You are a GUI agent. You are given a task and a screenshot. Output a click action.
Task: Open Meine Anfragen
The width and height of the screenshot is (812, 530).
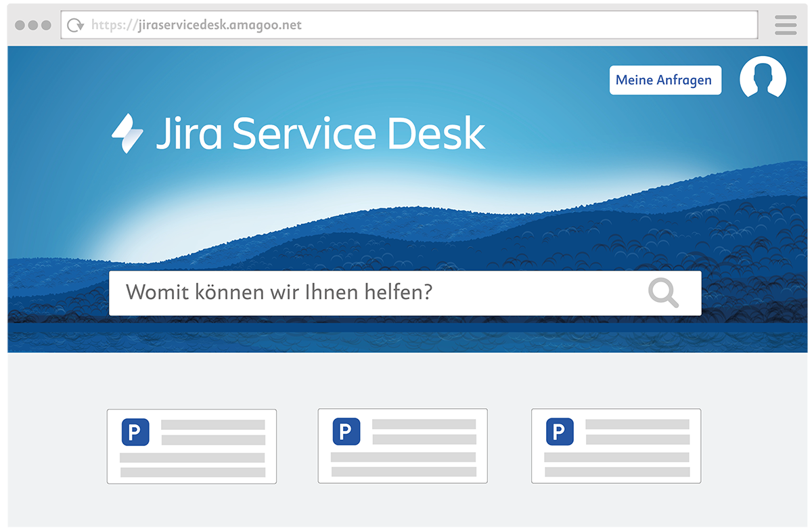665,80
